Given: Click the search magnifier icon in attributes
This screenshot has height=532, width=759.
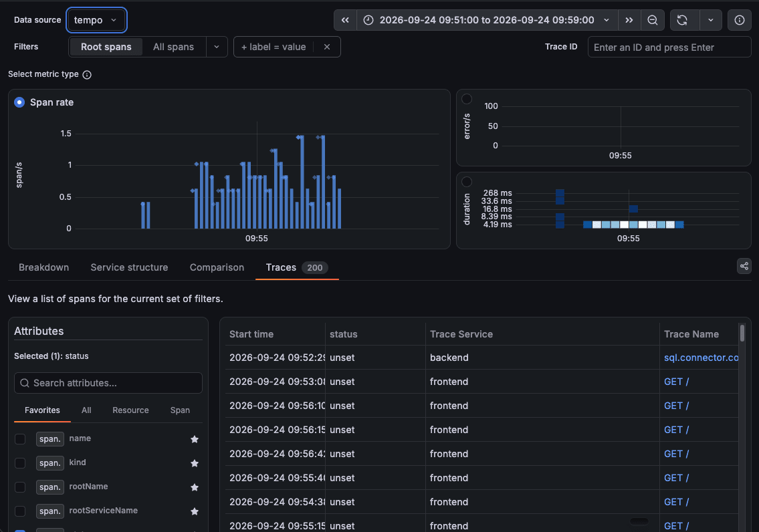Looking at the screenshot, I should click(25, 383).
